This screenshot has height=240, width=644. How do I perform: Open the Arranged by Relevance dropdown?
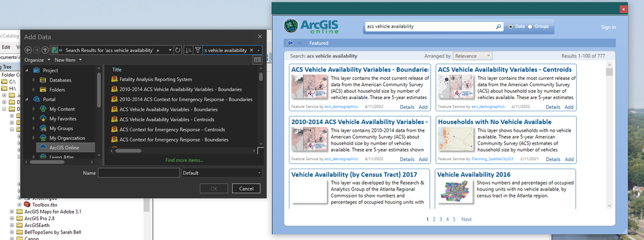473,56
